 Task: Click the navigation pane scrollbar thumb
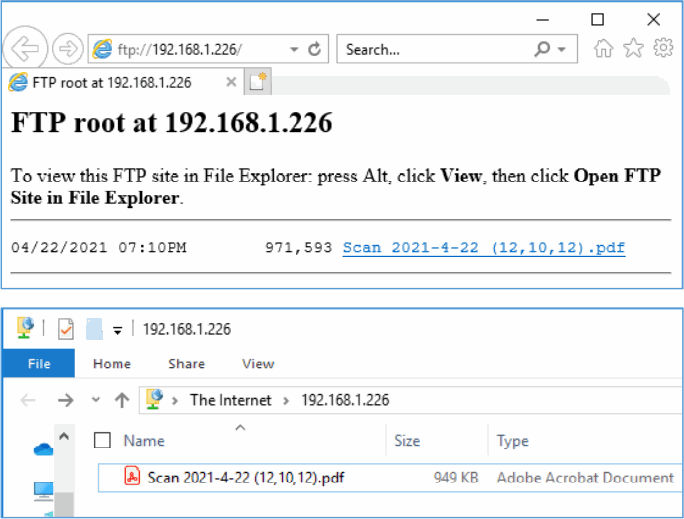(x=64, y=505)
